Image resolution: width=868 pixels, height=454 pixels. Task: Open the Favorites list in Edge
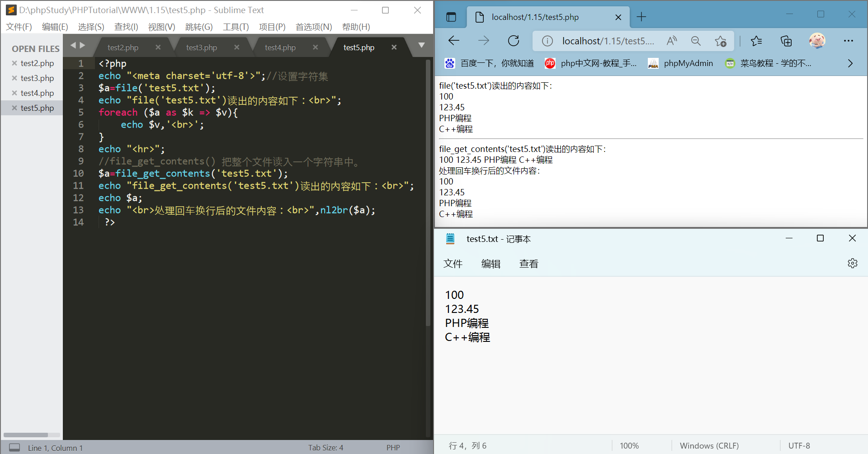tap(756, 41)
